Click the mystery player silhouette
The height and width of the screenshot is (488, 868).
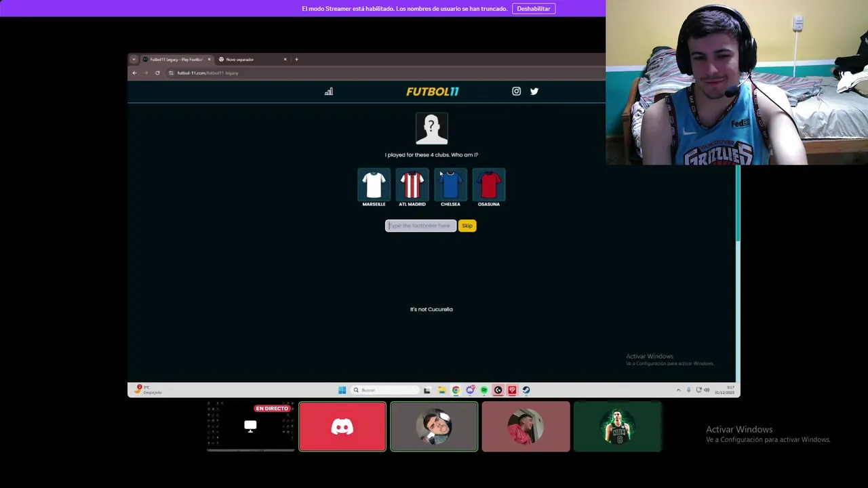click(432, 129)
